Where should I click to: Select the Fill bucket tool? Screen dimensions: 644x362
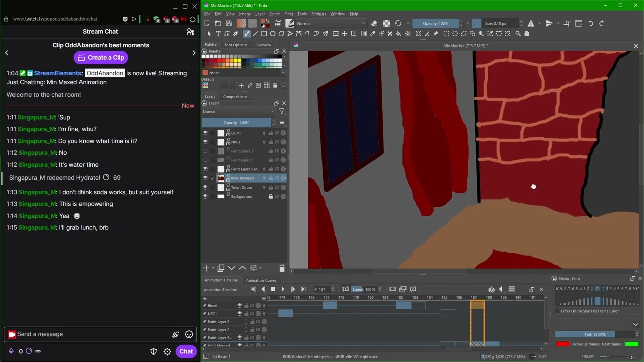pyautogui.click(x=398, y=34)
